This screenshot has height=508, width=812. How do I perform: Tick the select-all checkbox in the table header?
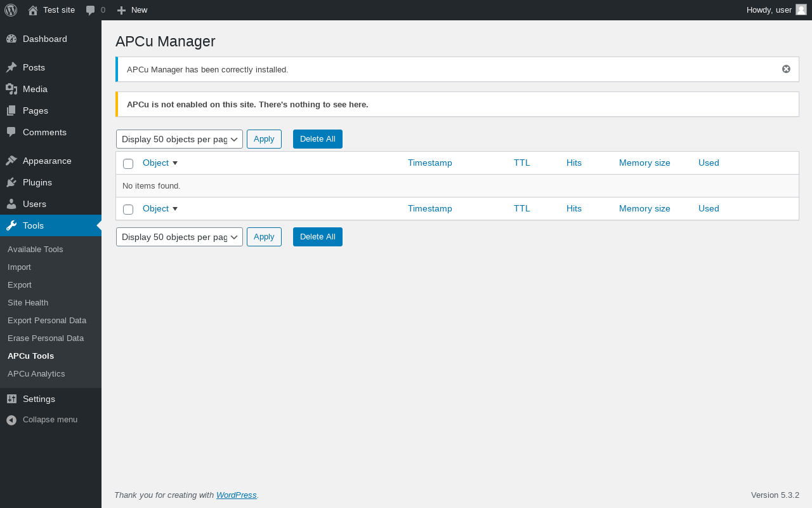click(x=128, y=164)
